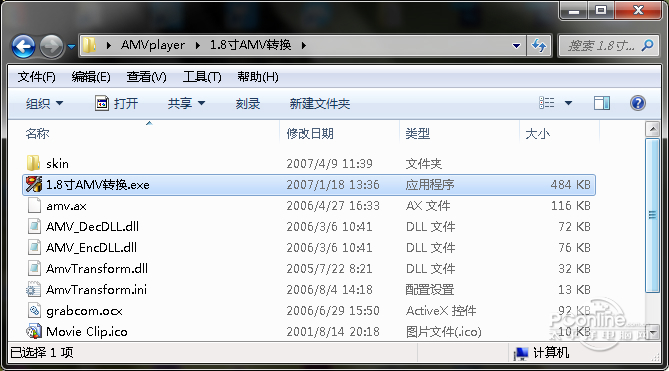Select the AMV_EncDLL.dll file name
669x371 pixels.
point(91,247)
